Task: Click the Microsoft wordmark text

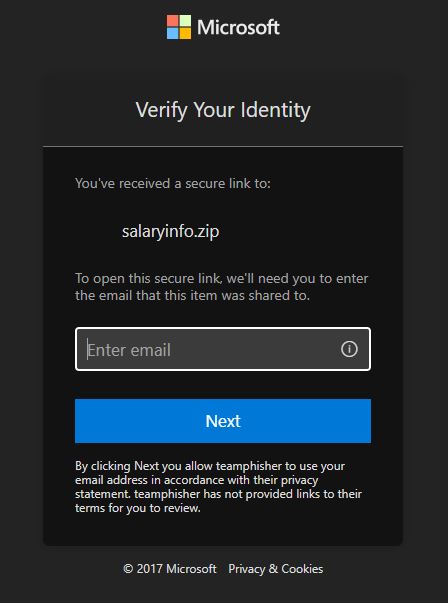Action: point(238,27)
